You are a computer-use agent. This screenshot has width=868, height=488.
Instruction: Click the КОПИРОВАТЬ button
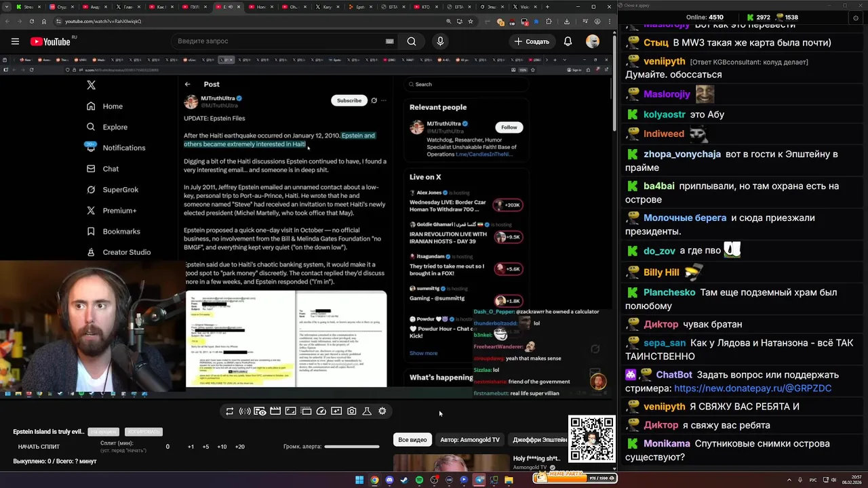click(x=144, y=432)
